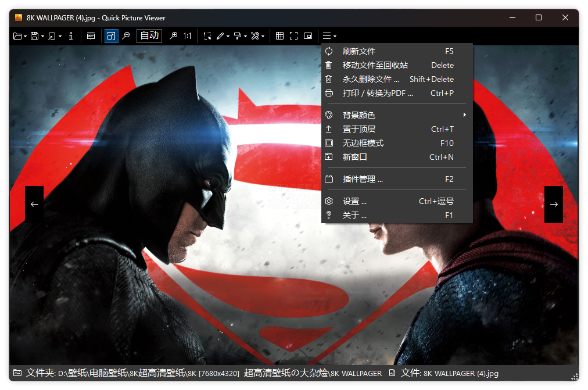
Task: Click the plugin icon beside 插件管理
Action: tap(329, 179)
